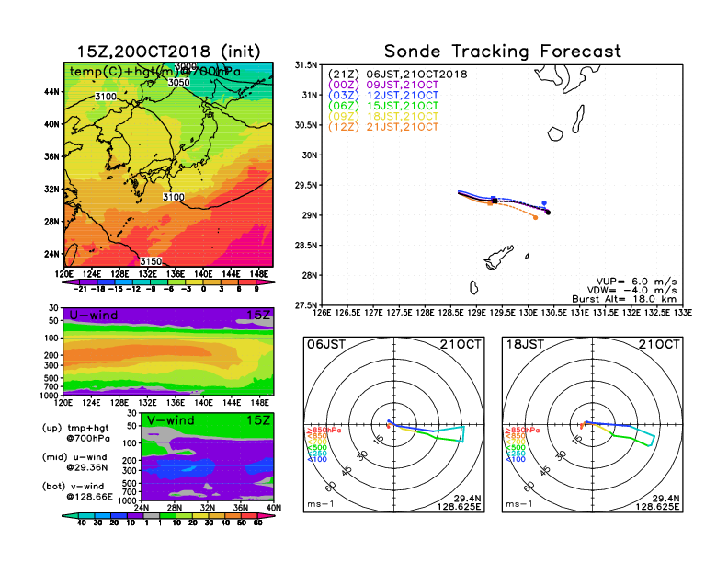Select the orange '(12Z) 21JST,21OCT' legend entry
Viewport: 728px width, 563px height.
383,127
